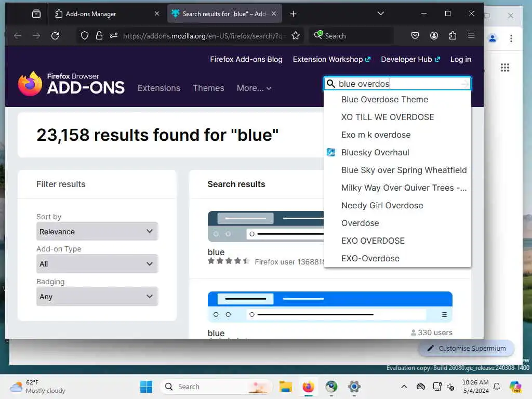The width and height of the screenshot is (532, 399).
Task: Pick Blue Sky over Spring Wheatfield suggestion
Action: click(397, 170)
